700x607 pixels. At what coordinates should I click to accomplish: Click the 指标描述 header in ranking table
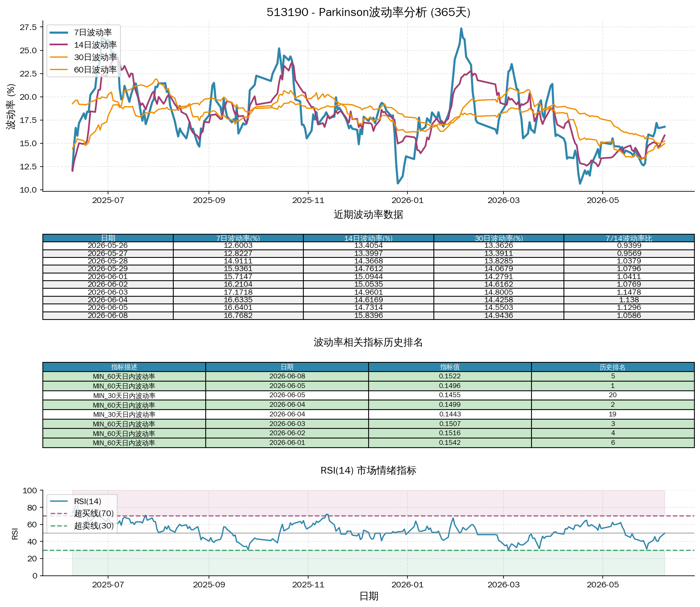pyautogui.click(x=124, y=367)
